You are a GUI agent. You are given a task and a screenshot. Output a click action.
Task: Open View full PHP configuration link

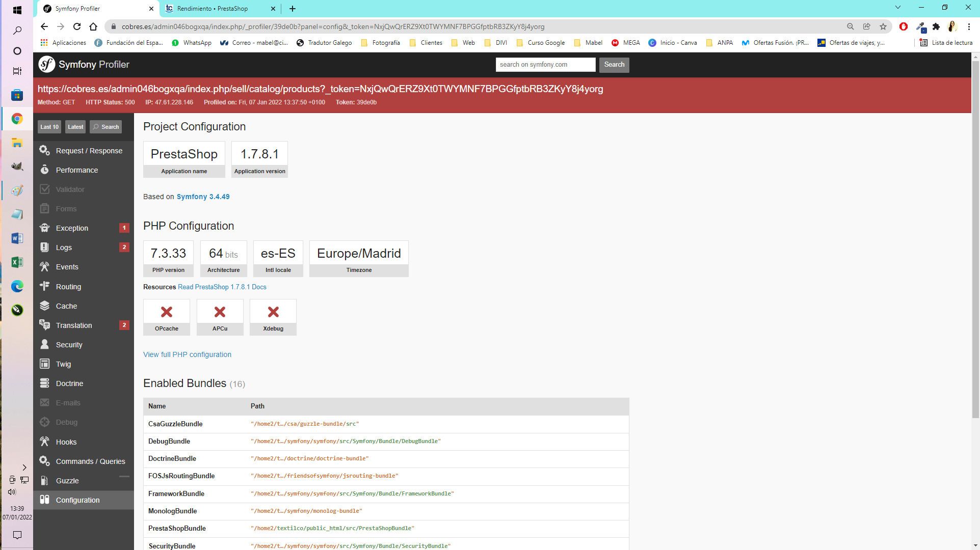[187, 354]
